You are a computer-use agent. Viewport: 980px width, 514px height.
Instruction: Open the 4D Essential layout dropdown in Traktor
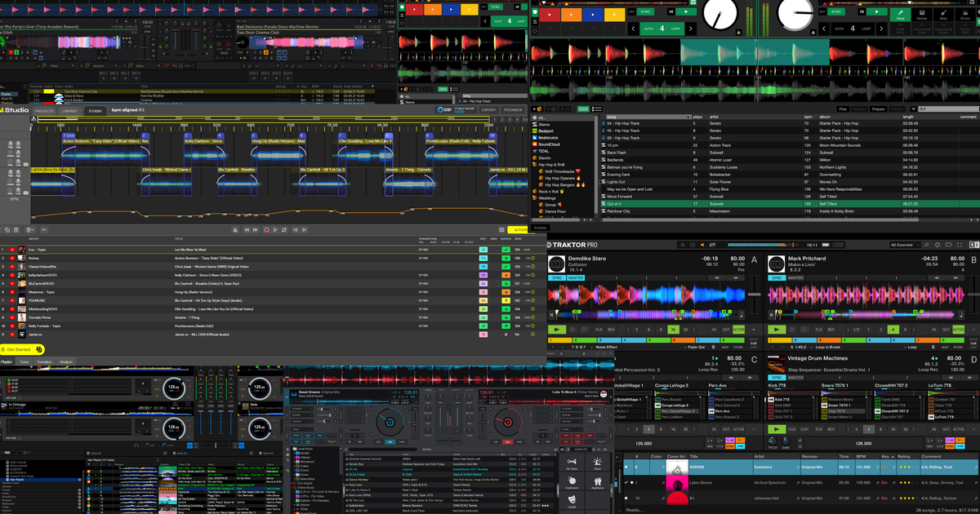904,245
